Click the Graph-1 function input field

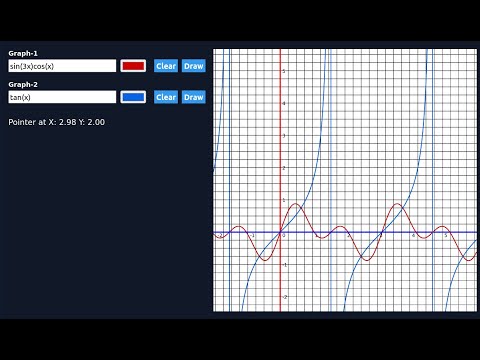pos(62,66)
